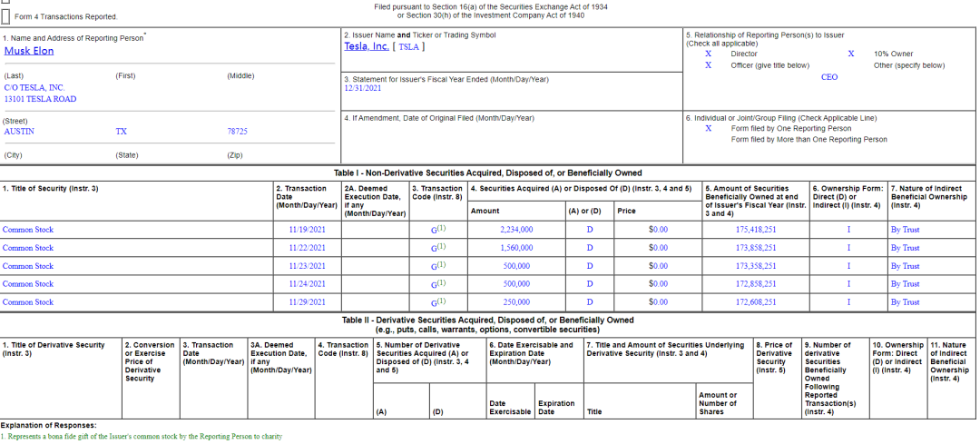The height and width of the screenshot is (444, 980).
Task: Click footnote (1) on the 11/22/2021 transaction code
Action: [x=441, y=247]
